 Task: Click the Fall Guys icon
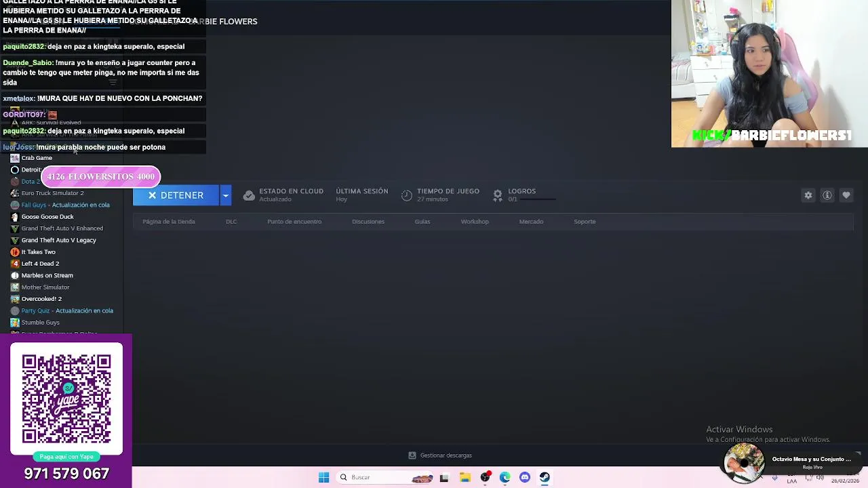[x=15, y=205]
